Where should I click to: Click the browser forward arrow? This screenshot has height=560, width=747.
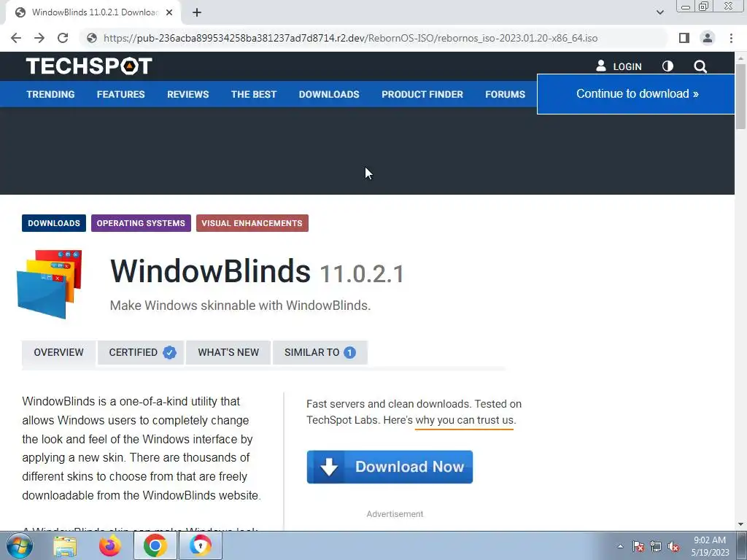[x=39, y=38]
